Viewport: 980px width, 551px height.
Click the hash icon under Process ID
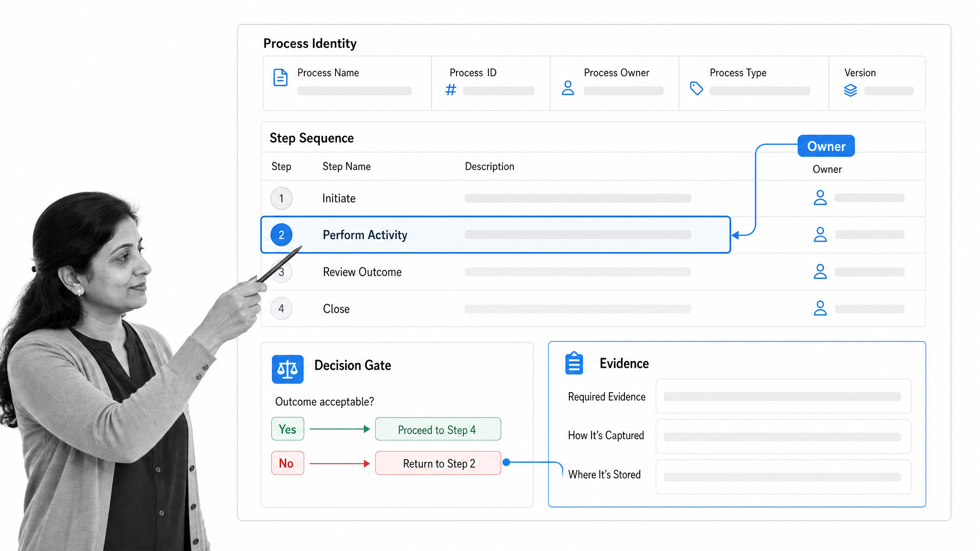click(x=451, y=90)
